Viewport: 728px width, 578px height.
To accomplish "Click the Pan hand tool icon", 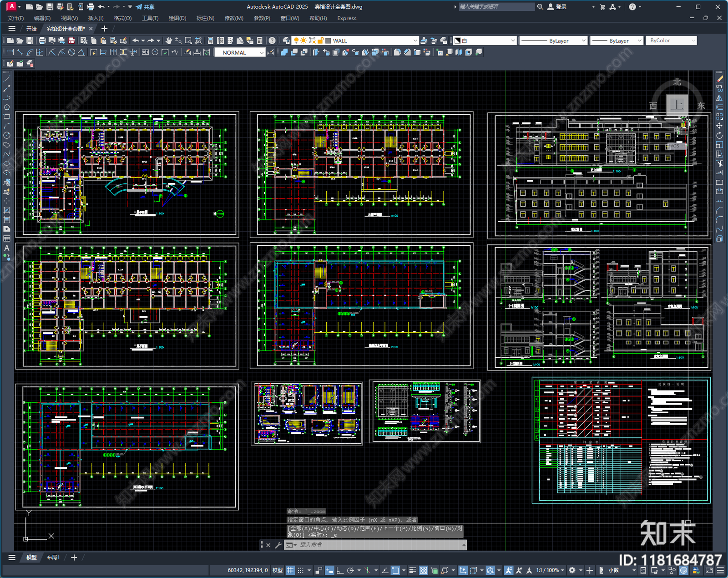I will click(169, 41).
